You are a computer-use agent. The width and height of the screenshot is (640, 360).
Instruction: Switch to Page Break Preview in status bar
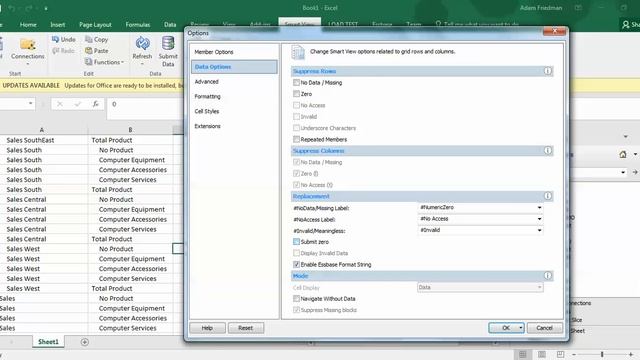(x=560, y=354)
